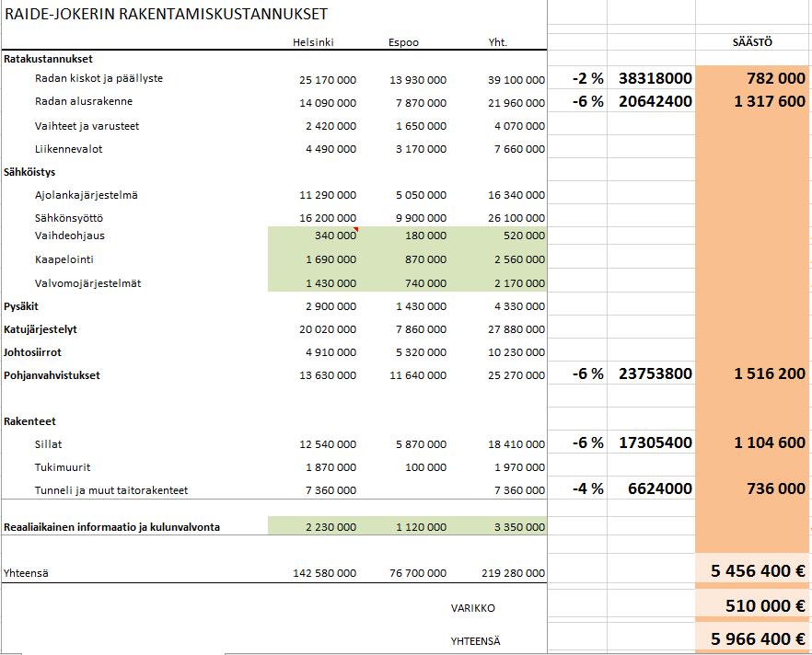812x655 pixels.
Task: Select the 'SÄÄSTÖ' header cell
Action: (752, 42)
